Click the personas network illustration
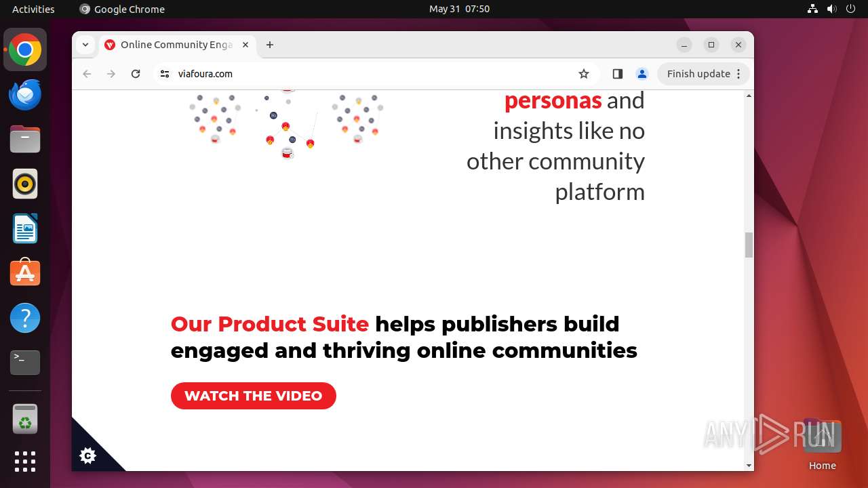868x488 pixels. (x=286, y=125)
